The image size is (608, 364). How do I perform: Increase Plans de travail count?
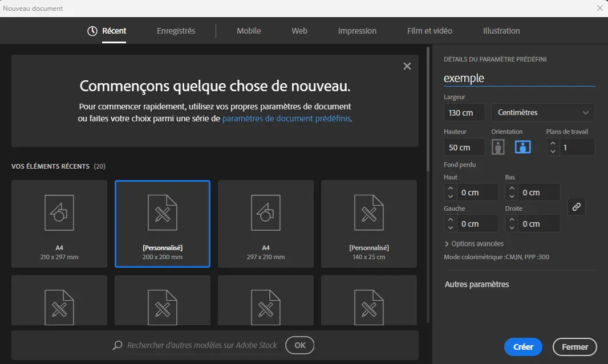pos(553,144)
